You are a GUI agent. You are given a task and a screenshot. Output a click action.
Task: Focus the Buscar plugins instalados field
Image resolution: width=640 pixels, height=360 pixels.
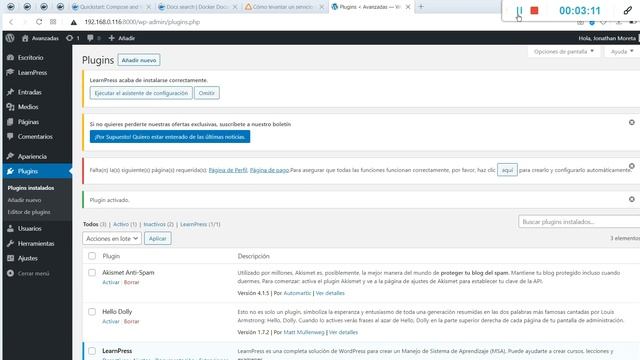579,222
